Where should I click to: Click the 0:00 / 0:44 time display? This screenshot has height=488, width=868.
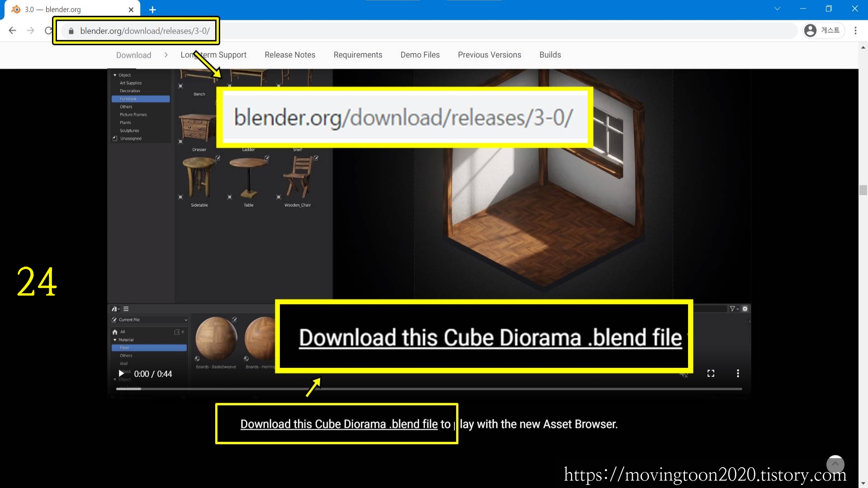point(153,374)
